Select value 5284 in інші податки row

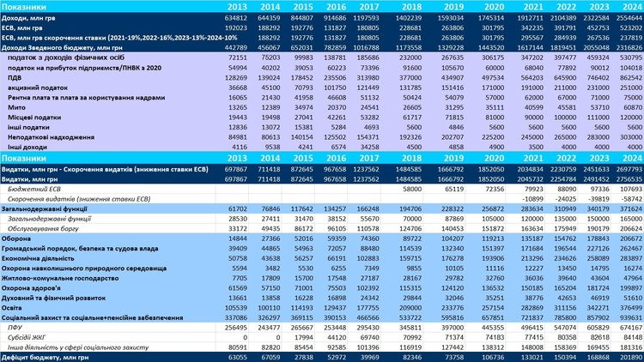[338, 127]
